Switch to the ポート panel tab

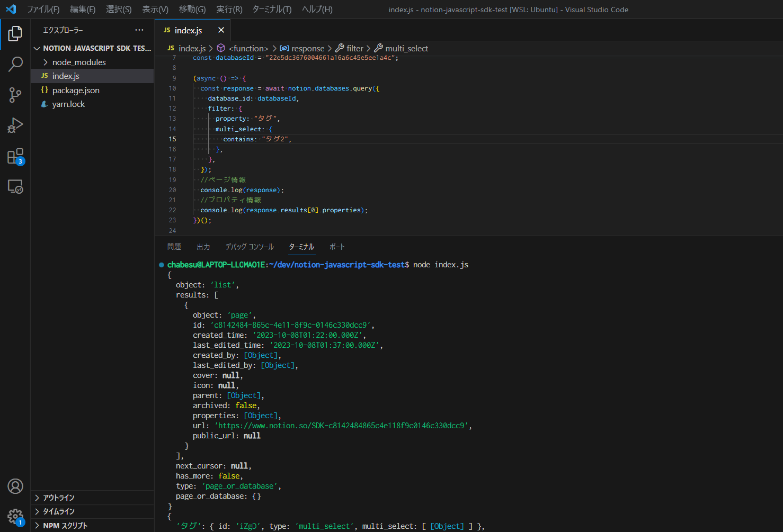(x=337, y=247)
